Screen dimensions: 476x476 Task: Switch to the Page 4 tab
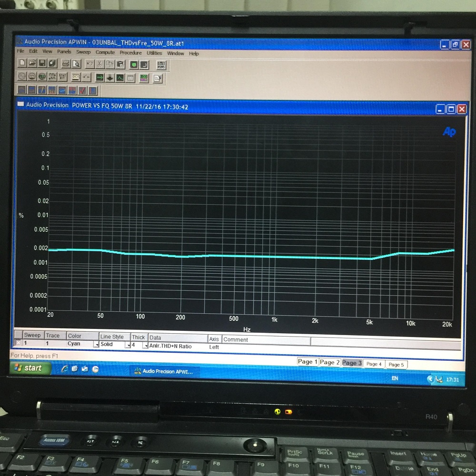[x=374, y=364]
